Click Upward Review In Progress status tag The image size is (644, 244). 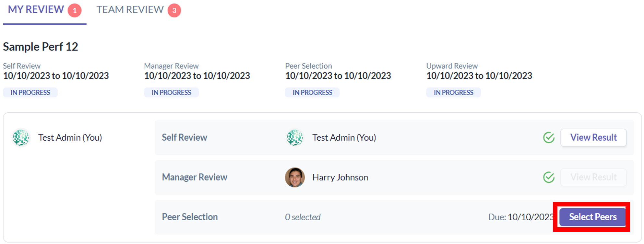(x=453, y=93)
